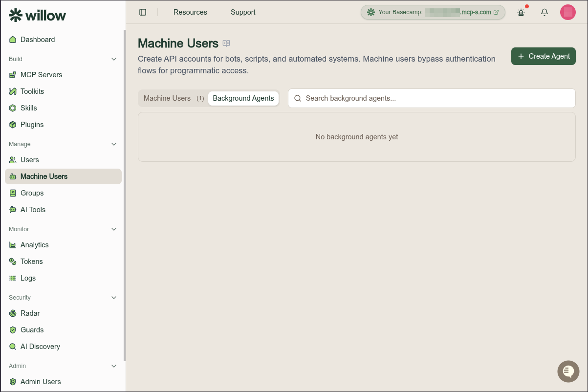Image resolution: width=588 pixels, height=392 pixels.
Task: Click the Groups icon
Action: [x=13, y=193]
